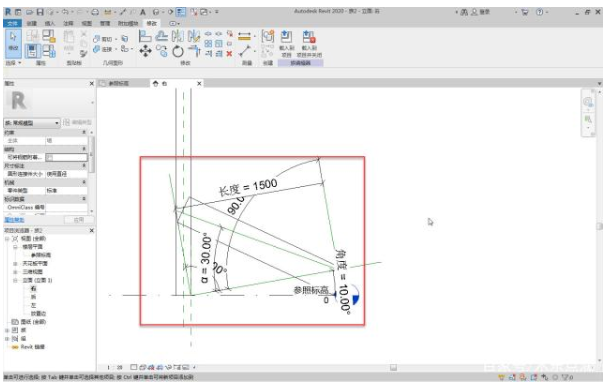This screenshot has height=386, width=608.
Task: Expand the Ceiling Plans tree node
Action: click(x=15, y=263)
